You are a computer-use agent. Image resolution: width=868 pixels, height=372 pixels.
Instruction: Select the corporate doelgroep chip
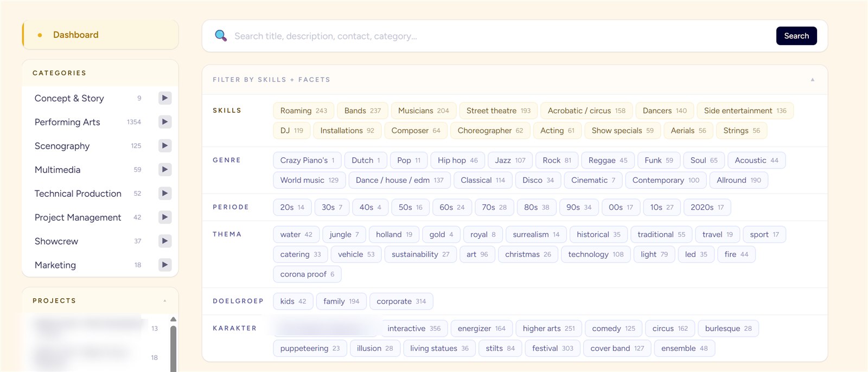pos(401,302)
